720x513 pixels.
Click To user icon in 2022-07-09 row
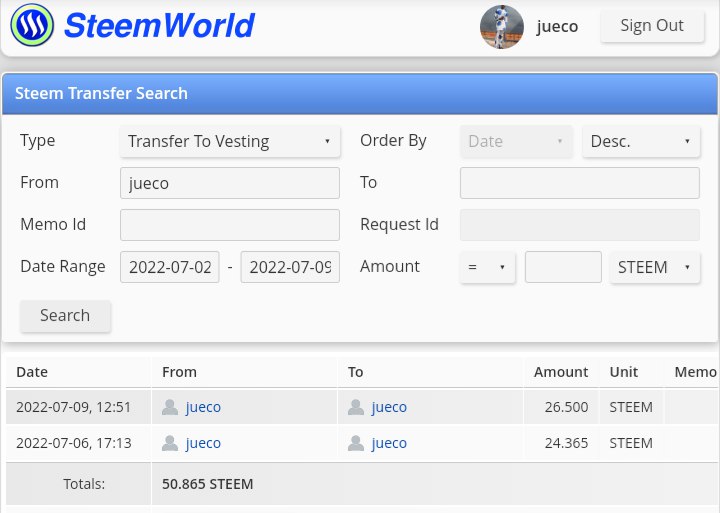pyautogui.click(x=356, y=407)
